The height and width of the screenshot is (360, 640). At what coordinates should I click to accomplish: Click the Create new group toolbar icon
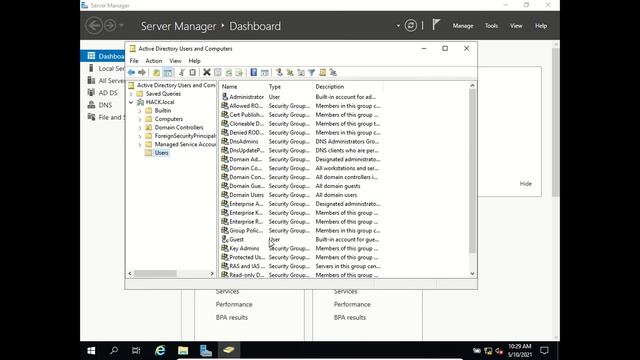290,73
